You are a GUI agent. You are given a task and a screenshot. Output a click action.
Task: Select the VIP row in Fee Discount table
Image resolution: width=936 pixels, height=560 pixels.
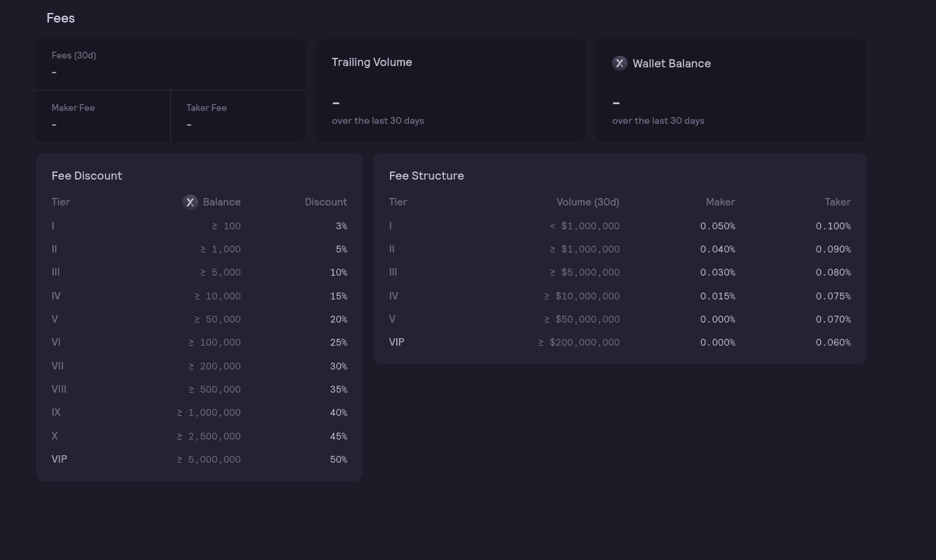199,459
